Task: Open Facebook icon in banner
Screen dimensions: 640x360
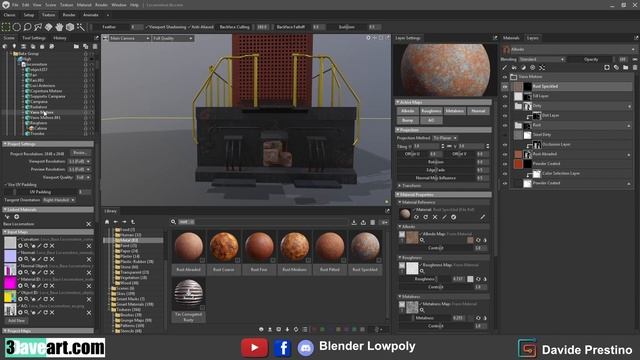Action: point(282,348)
